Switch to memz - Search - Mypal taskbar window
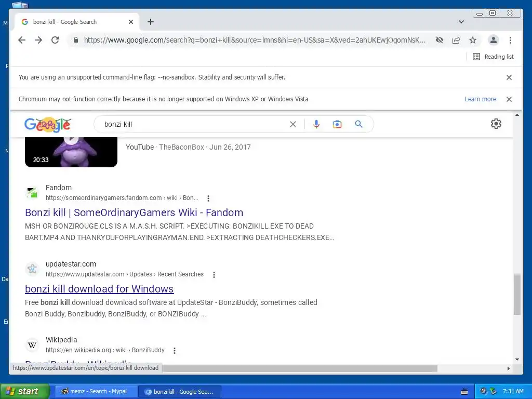Viewport: 532px width, 399px height. pos(96,392)
